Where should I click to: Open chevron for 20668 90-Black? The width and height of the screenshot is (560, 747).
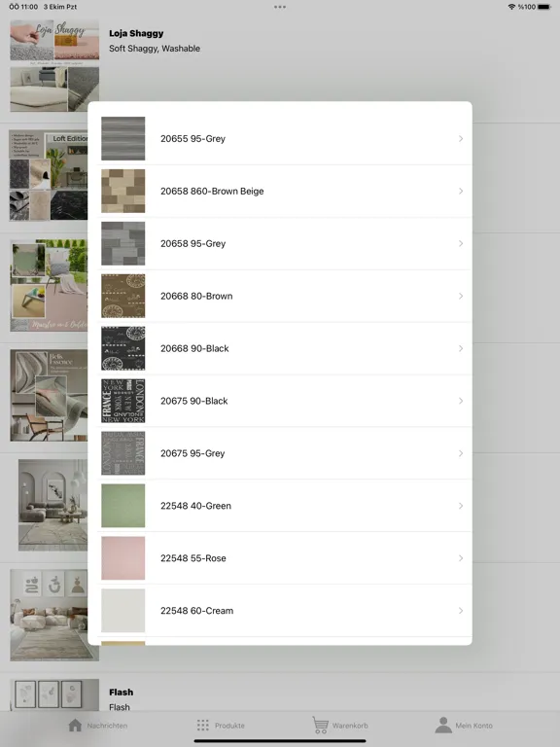point(461,348)
